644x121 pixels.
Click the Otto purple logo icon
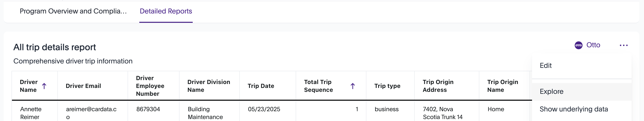pyautogui.click(x=578, y=45)
